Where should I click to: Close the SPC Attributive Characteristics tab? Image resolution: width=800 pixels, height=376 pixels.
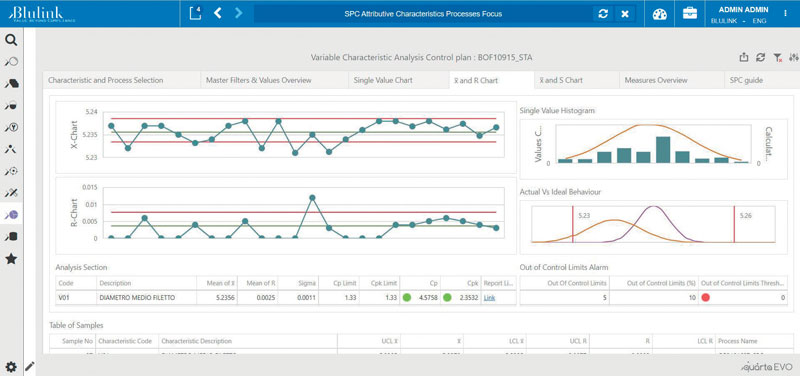625,14
